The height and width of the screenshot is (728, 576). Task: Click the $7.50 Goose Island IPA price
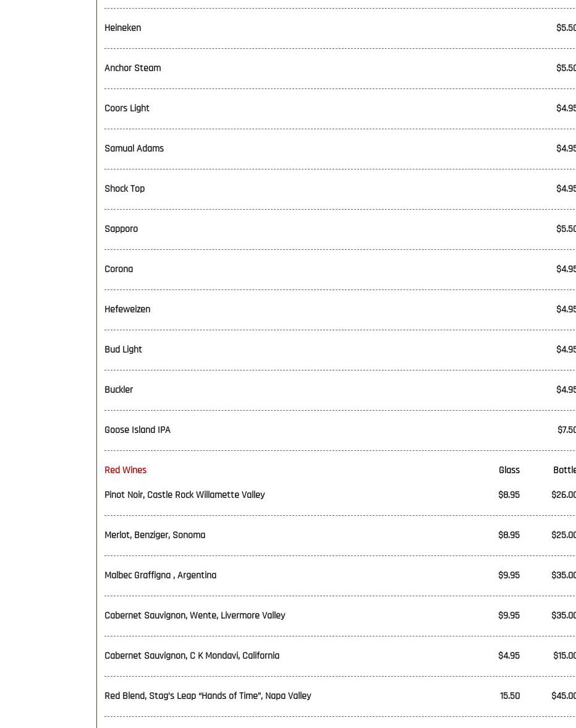566,430
